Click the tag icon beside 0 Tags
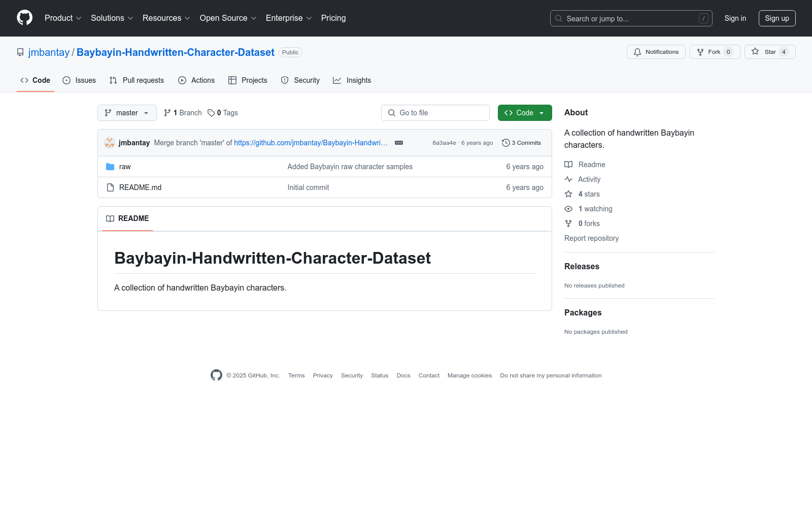The width and height of the screenshot is (812, 508). point(211,113)
